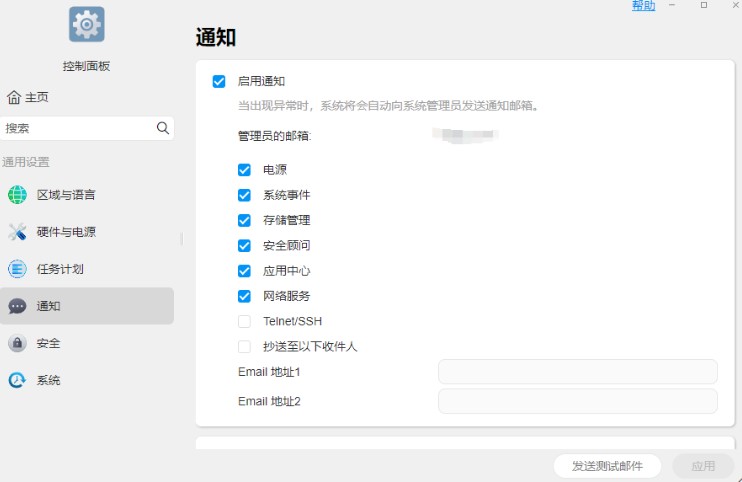742x482 pixels.
Task: Enable the 抄送至以下收件人 checkbox
Action: pos(244,347)
